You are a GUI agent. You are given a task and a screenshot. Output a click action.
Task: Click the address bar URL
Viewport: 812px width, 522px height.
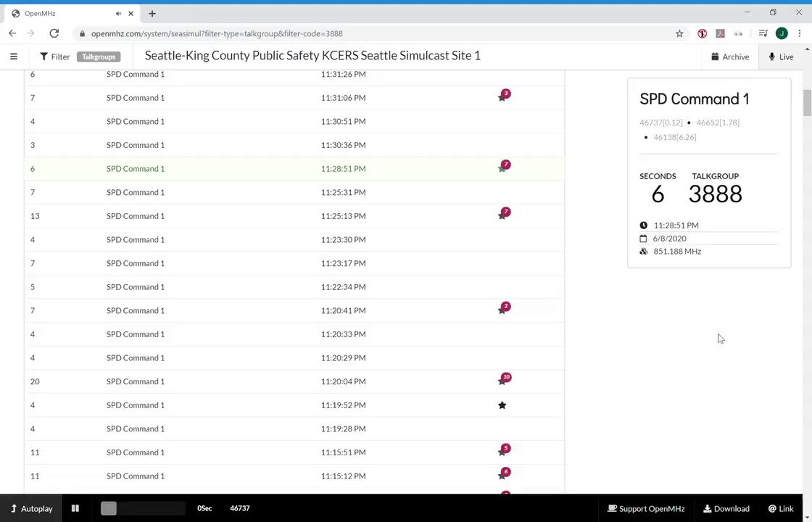point(217,33)
